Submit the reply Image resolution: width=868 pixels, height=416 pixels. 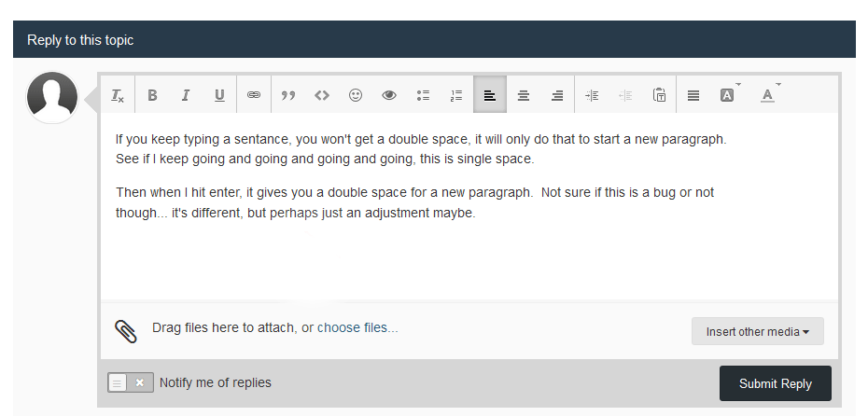click(775, 383)
